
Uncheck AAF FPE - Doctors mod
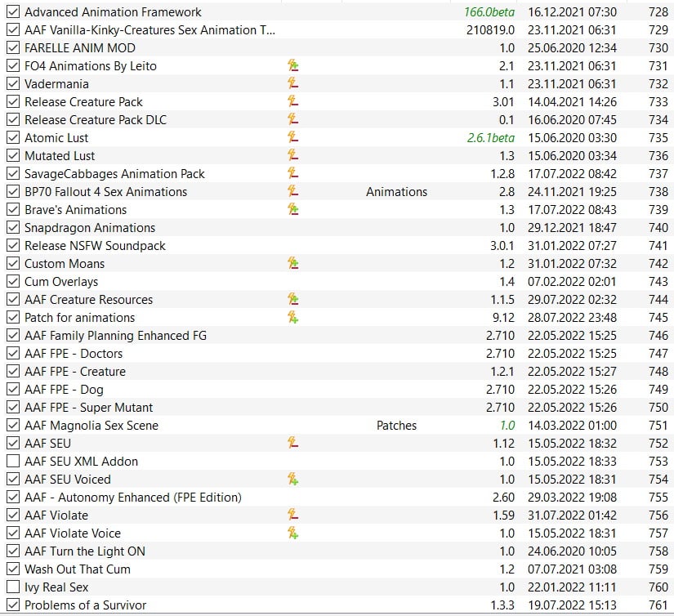click(x=13, y=354)
